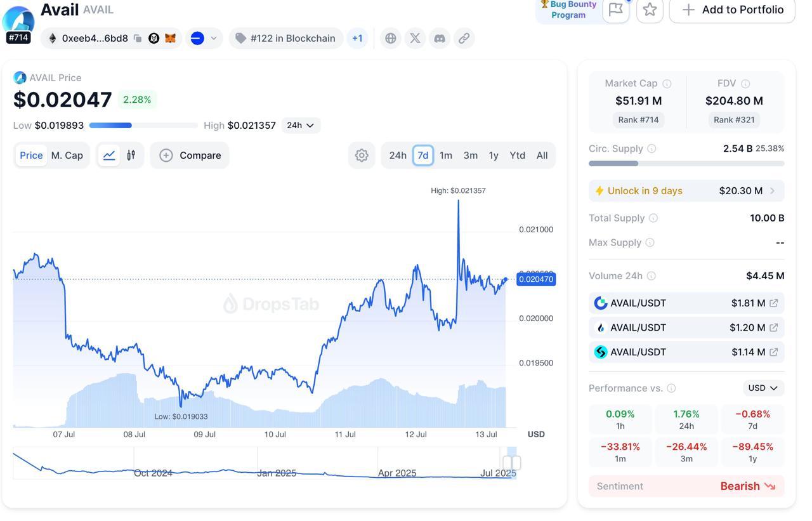Click the exchange logo on $1.20 M pair
812x521 pixels.
tap(600, 327)
